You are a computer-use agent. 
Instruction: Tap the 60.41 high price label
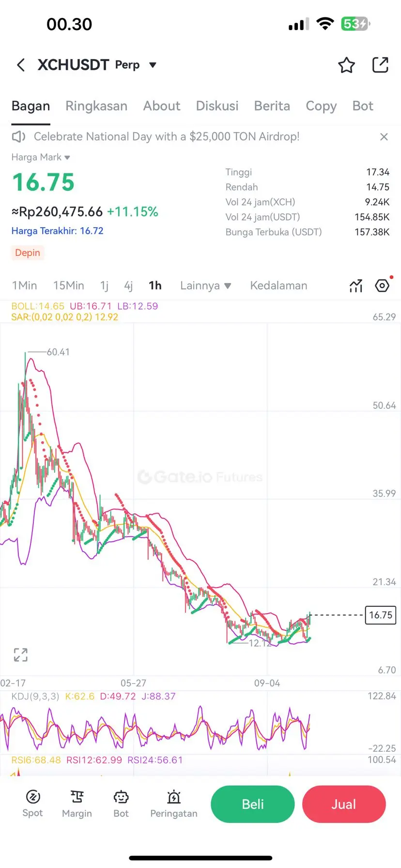[58, 352]
